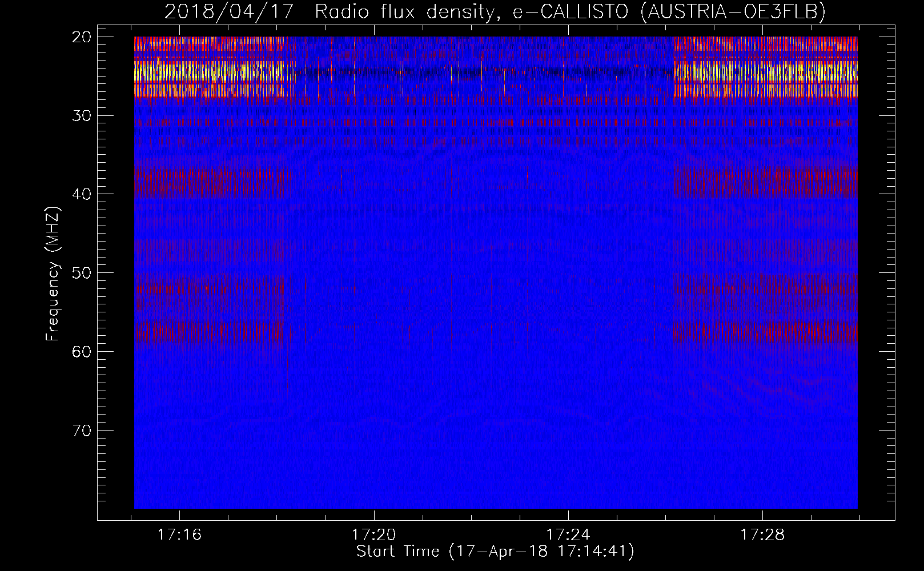
Task: Click the 40 MHz frequency tick label
Action: (82, 194)
